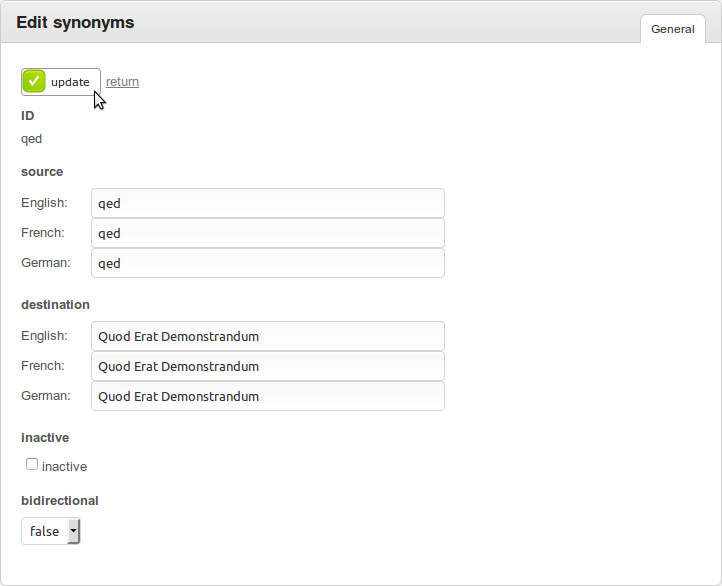Image resolution: width=722 pixels, height=586 pixels.
Task: Focus the source German input field
Action: (268, 263)
